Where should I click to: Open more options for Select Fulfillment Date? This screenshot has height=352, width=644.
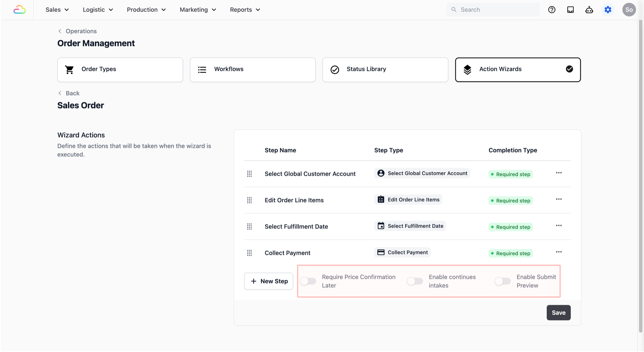pos(559,226)
